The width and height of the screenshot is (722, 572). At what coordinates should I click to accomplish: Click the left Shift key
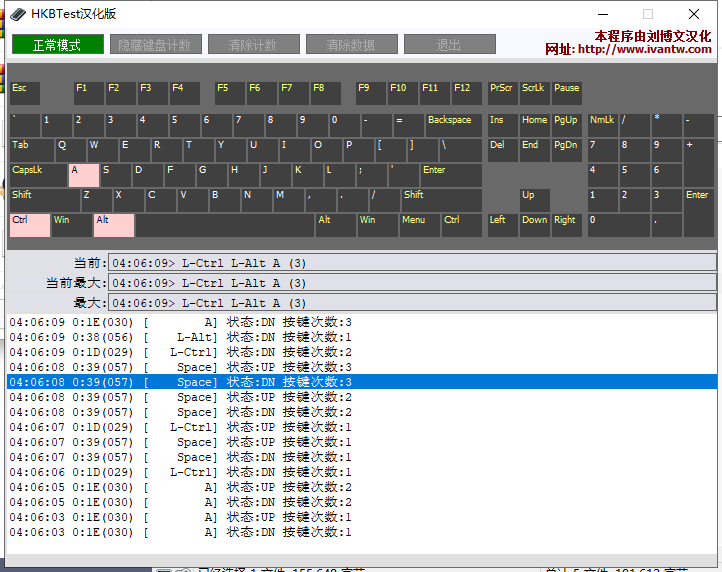click(x=45, y=200)
